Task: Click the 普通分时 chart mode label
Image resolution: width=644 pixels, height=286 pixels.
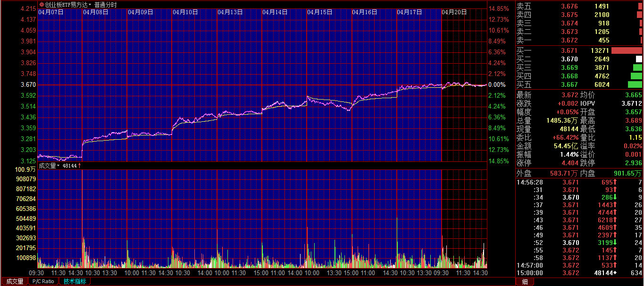Action: click(x=105, y=5)
